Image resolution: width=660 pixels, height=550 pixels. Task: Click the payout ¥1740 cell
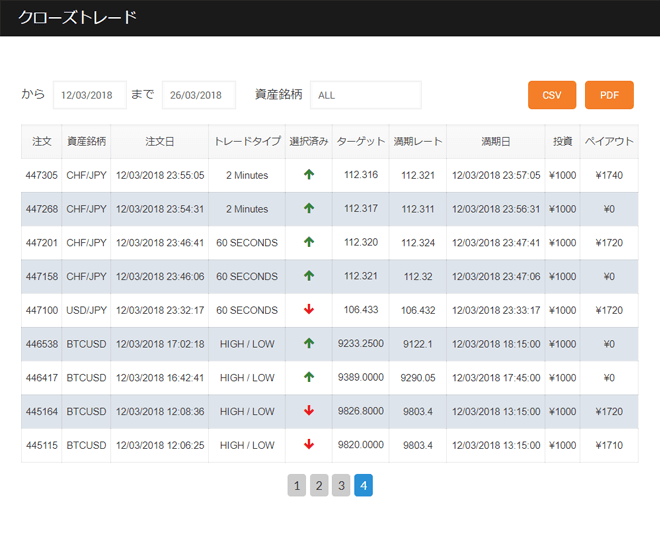point(609,175)
